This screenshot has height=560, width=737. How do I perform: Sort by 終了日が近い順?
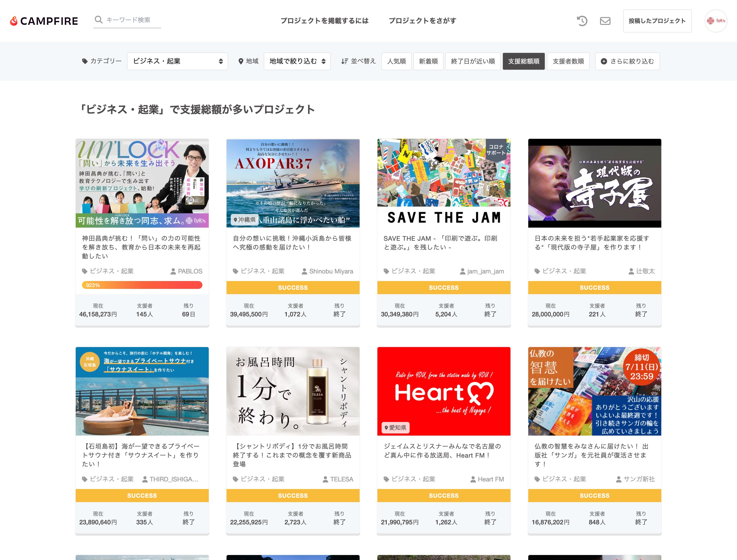(x=473, y=61)
